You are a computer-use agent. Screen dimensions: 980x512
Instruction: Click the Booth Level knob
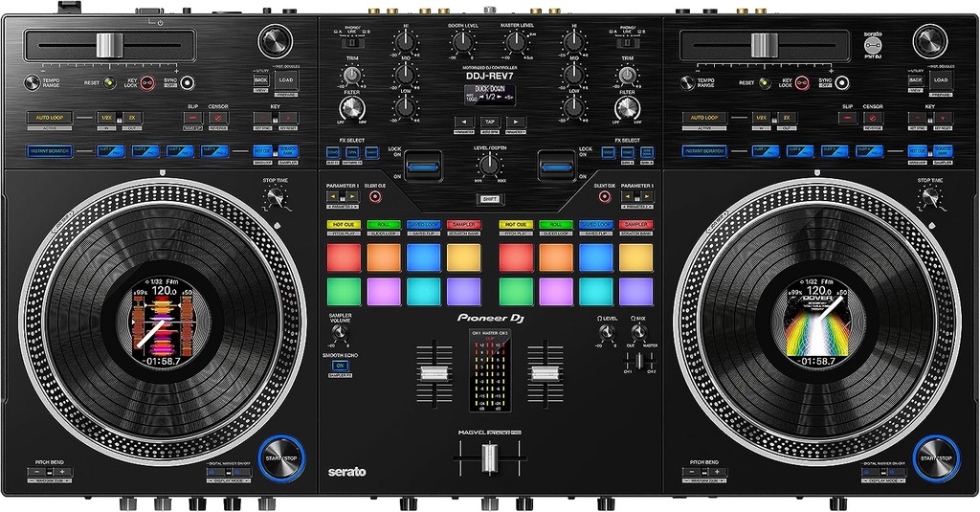[x=462, y=42]
